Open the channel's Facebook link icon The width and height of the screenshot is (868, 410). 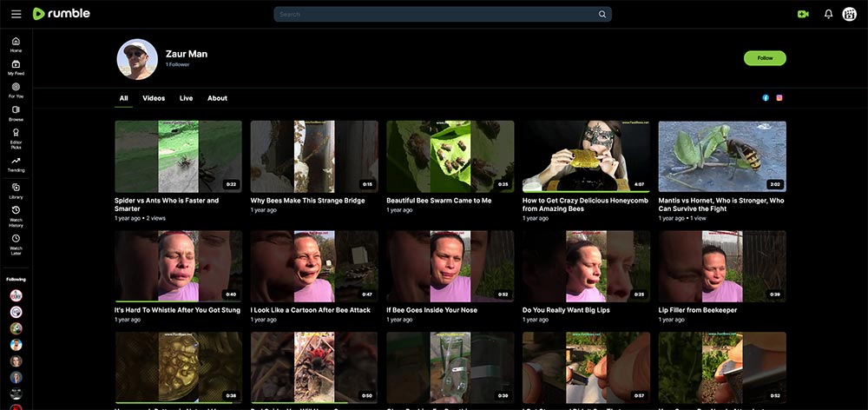[x=766, y=98]
